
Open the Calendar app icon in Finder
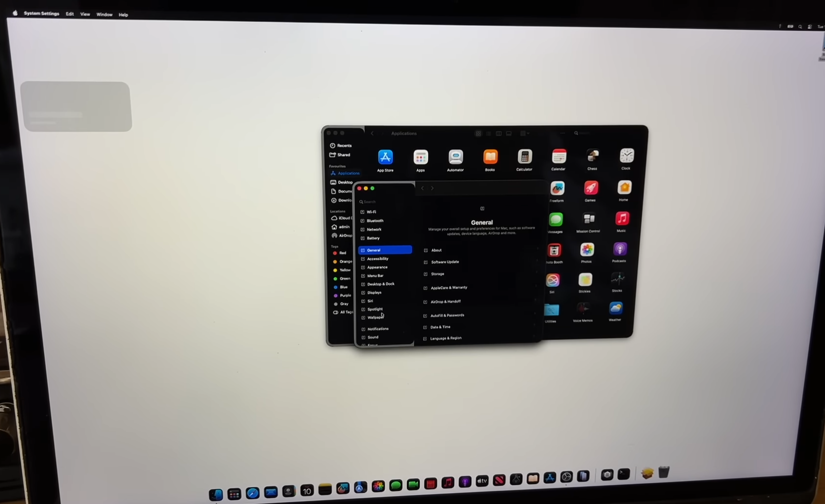559,156
